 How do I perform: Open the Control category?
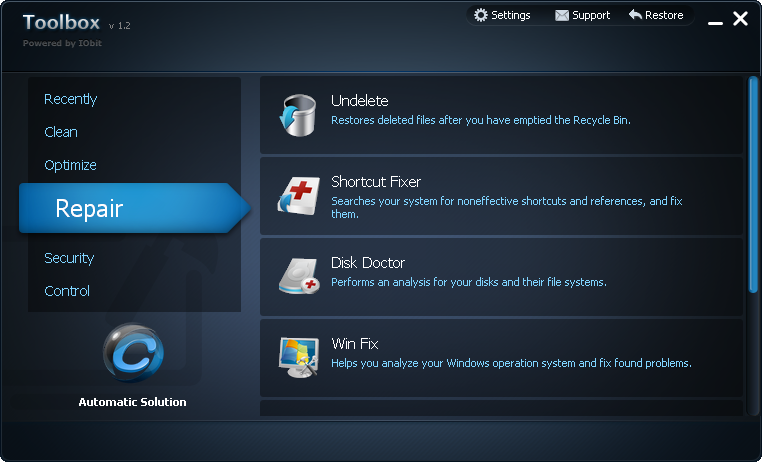67,291
